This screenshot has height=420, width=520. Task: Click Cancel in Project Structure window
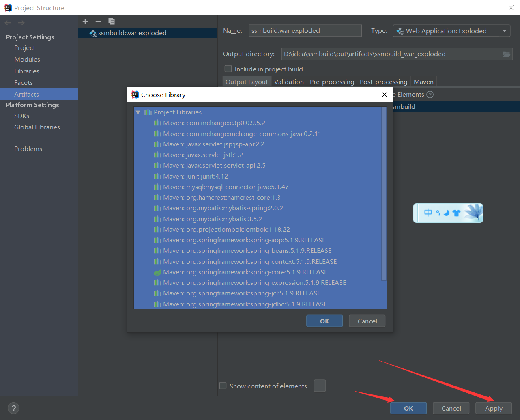(451, 408)
